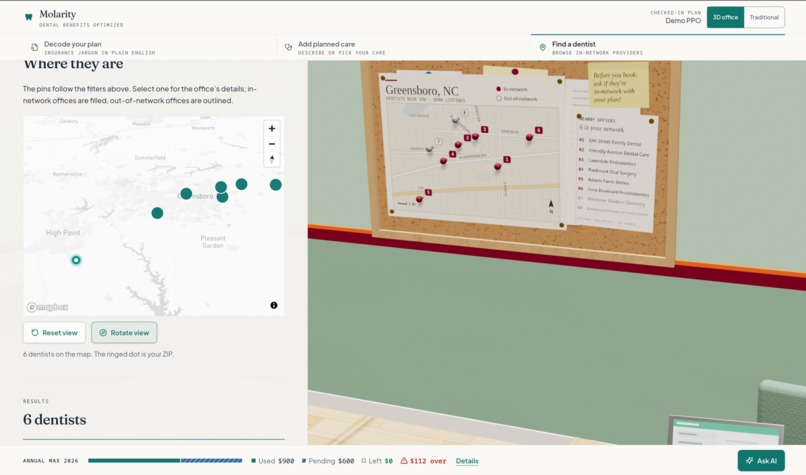Click red corkboard pin labeled 6
806x475 pixels.
tap(529, 137)
